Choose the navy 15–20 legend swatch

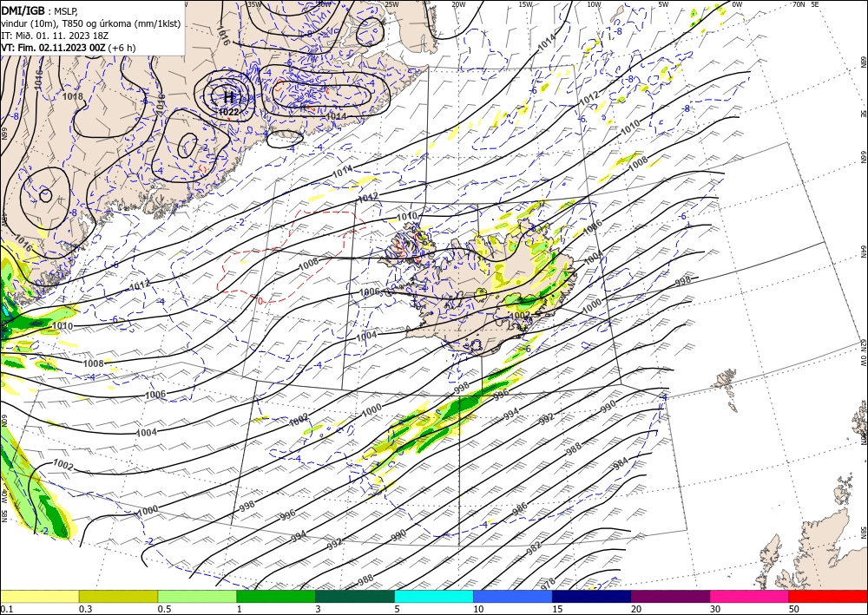point(592,596)
